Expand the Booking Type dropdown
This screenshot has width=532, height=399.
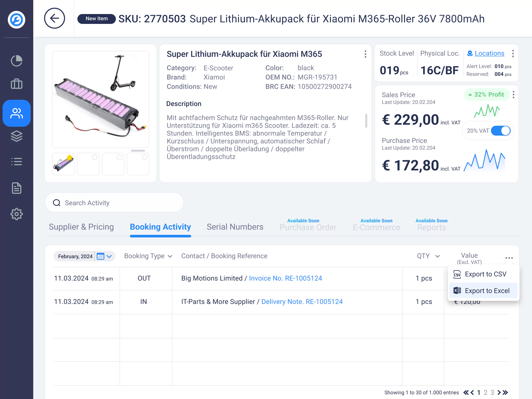click(170, 256)
